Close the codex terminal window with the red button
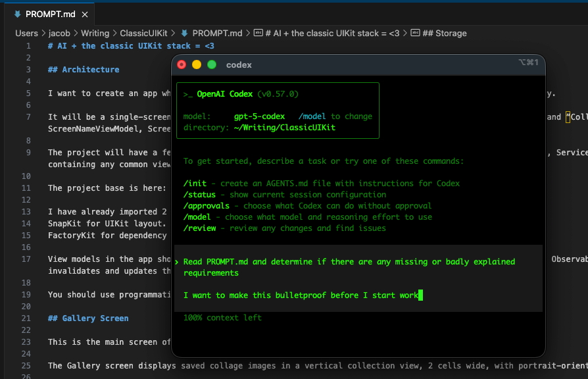The height and width of the screenshot is (379, 588). coord(182,64)
